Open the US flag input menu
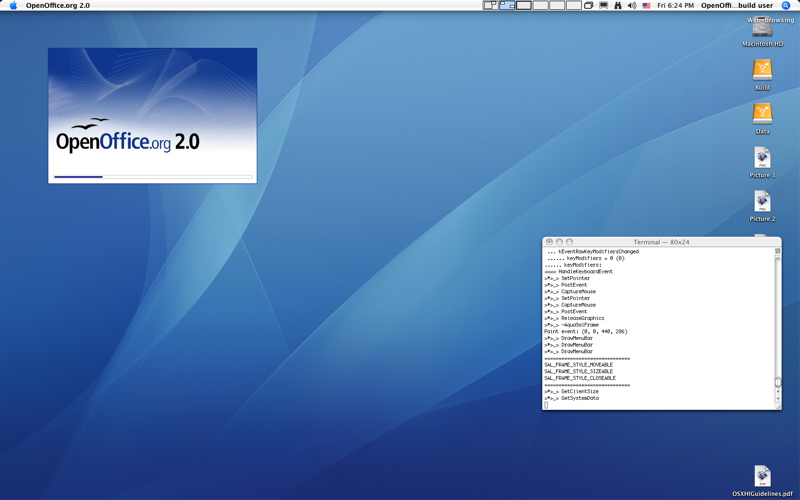 (x=646, y=6)
